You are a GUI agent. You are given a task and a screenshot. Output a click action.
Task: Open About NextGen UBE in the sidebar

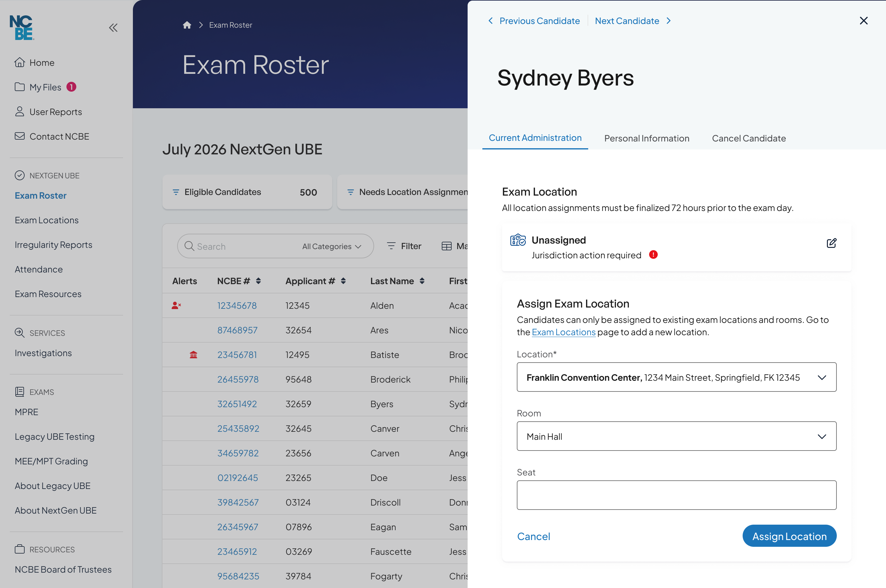point(55,511)
